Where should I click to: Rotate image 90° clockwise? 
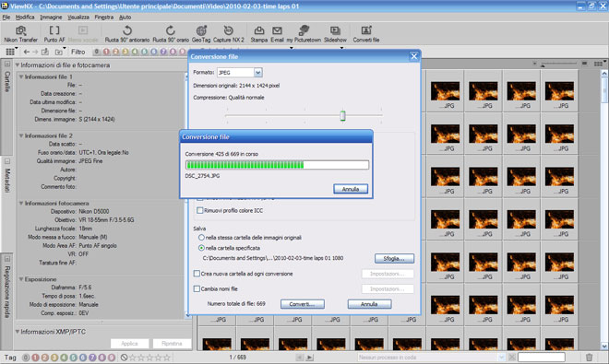pyautogui.click(x=171, y=34)
